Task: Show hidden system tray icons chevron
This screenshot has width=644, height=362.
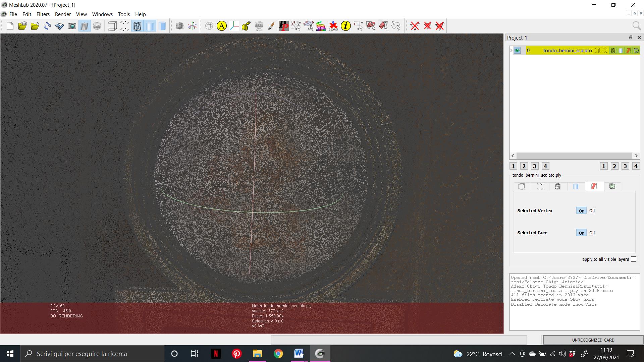Action: click(x=512, y=354)
